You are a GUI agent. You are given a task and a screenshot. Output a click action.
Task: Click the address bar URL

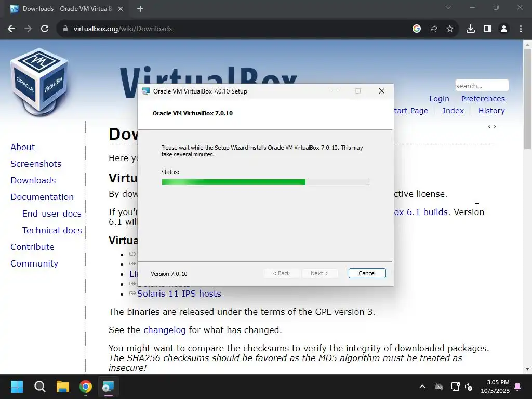tap(123, 29)
